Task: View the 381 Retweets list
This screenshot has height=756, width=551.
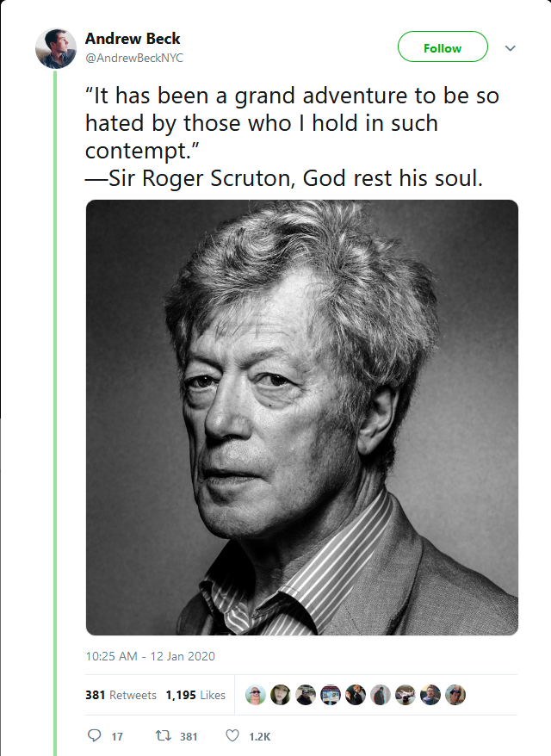Action: point(121,695)
